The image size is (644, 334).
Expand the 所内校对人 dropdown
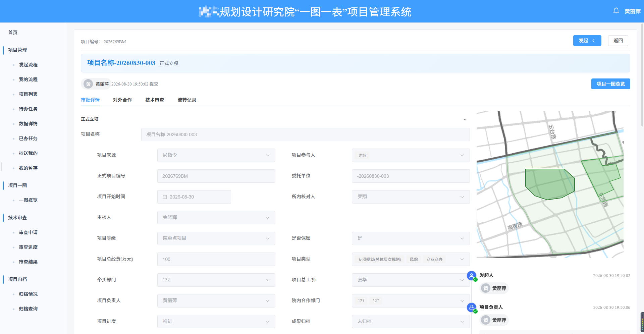[411, 197]
